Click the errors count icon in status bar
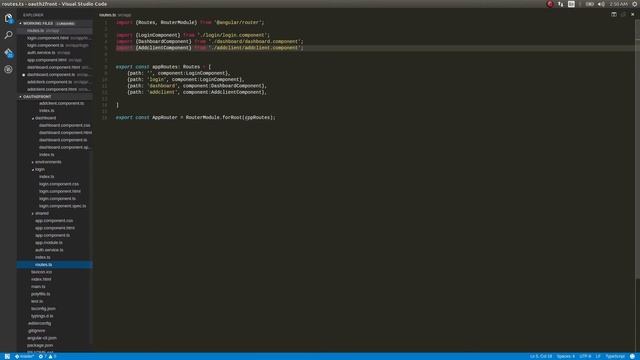640x360 pixels. (41, 356)
